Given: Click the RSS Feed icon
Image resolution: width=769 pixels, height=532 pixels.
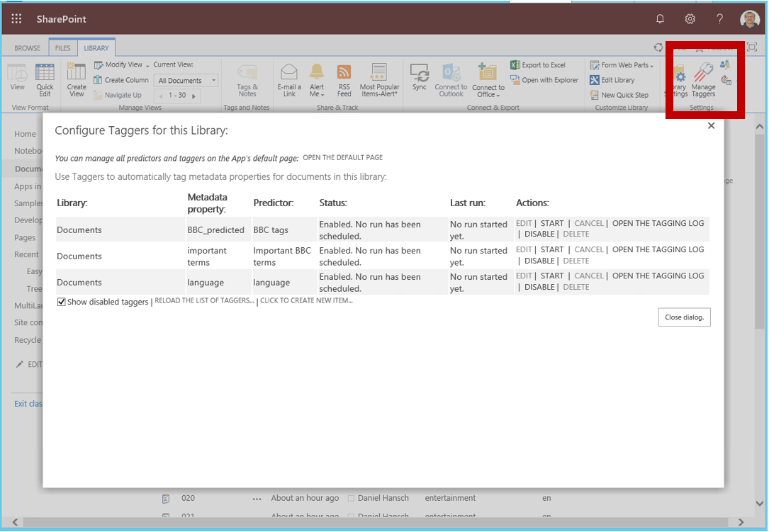Looking at the screenshot, I should pyautogui.click(x=344, y=72).
